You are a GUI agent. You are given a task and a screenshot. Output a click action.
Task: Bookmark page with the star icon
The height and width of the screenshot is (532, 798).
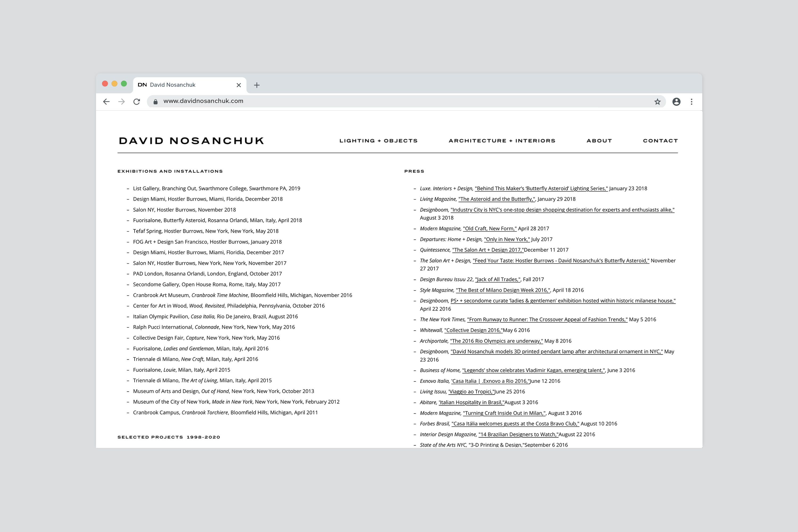(657, 101)
